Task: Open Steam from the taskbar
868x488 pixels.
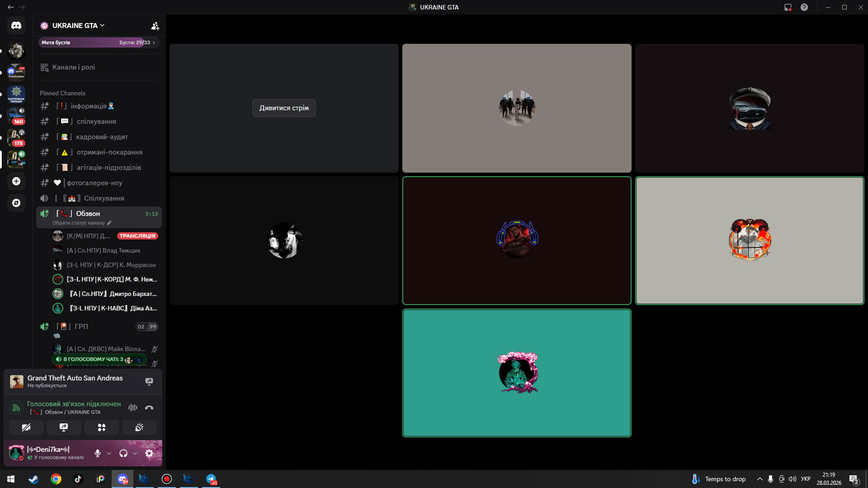Action: click(x=33, y=479)
